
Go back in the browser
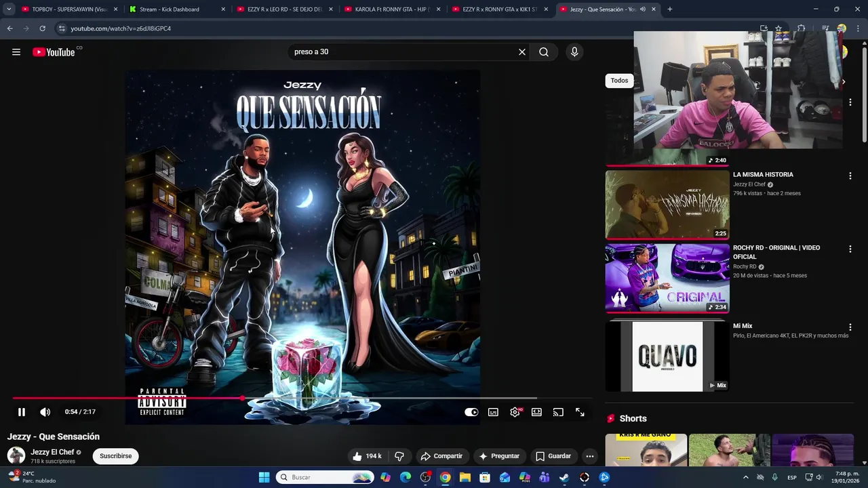[x=9, y=28]
